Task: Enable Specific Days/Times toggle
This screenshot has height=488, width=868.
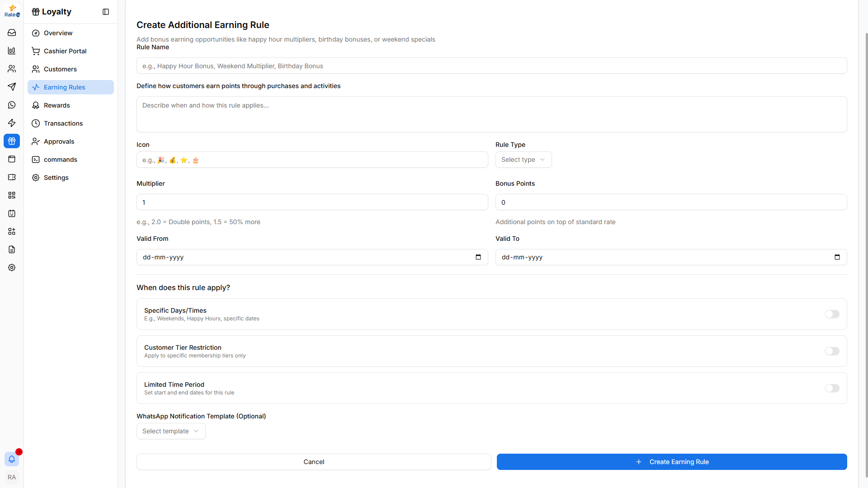Action: [x=832, y=314]
